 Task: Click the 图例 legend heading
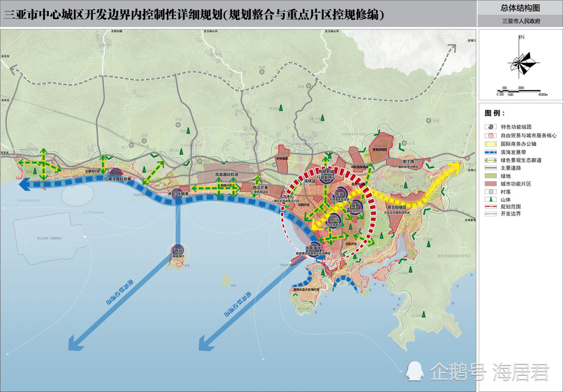click(x=495, y=113)
